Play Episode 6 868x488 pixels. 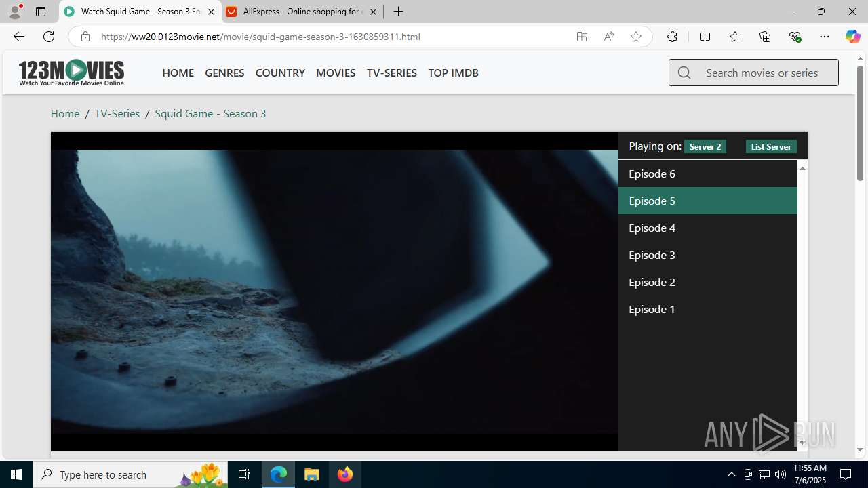click(707, 174)
